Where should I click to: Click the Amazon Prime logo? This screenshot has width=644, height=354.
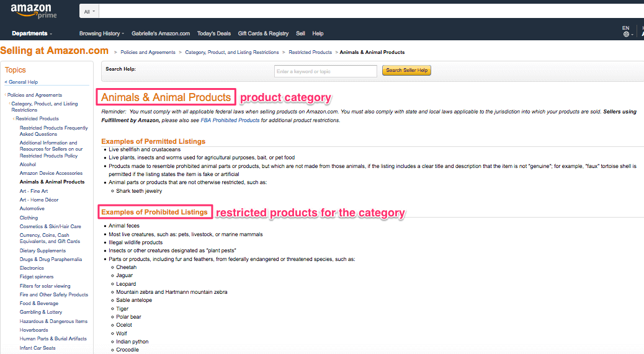click(34, 11)
